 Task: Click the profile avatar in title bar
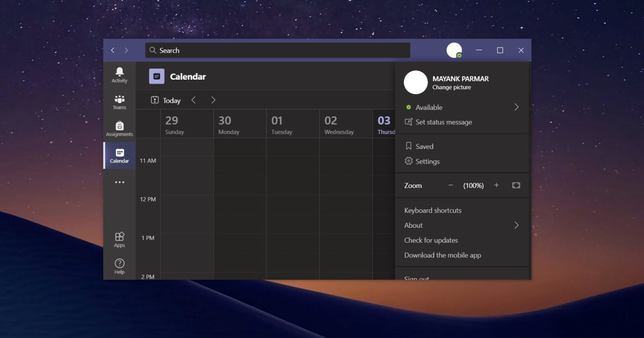[454, 50]
